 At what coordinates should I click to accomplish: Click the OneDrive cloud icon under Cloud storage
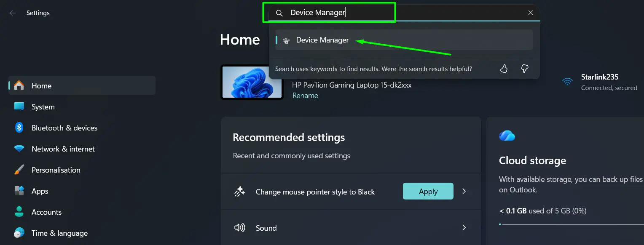click(x=507, y=136)
